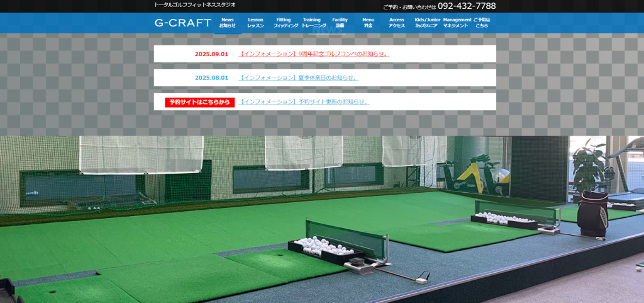Click Access アクセス in the navigation

(x=397, y=23)
